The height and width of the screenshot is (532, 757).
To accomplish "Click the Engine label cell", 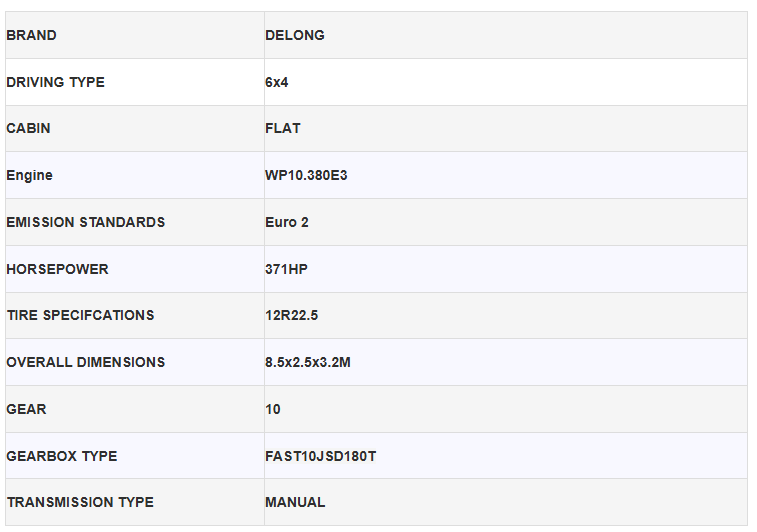I will click(x=30, y=175).
